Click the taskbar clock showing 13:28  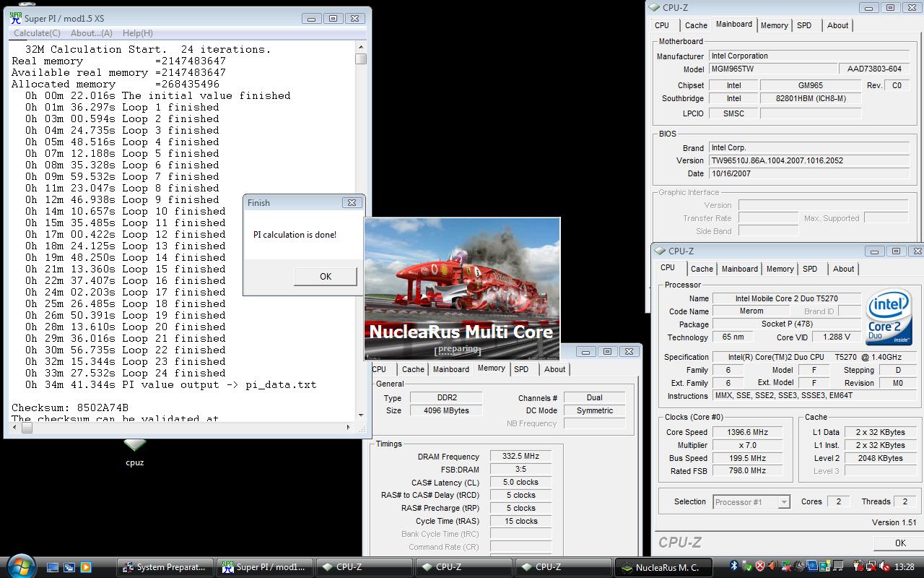click(904, 567)
